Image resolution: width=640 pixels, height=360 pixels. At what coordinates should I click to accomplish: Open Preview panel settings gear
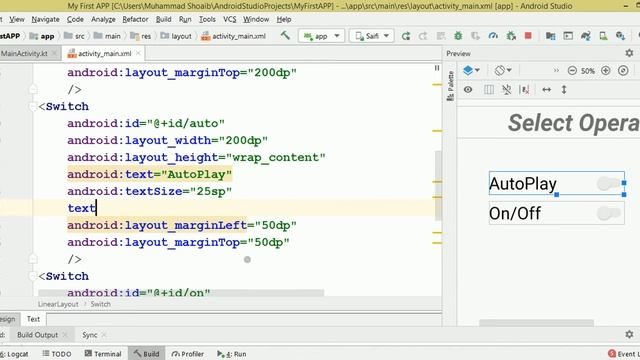[629, 53]
